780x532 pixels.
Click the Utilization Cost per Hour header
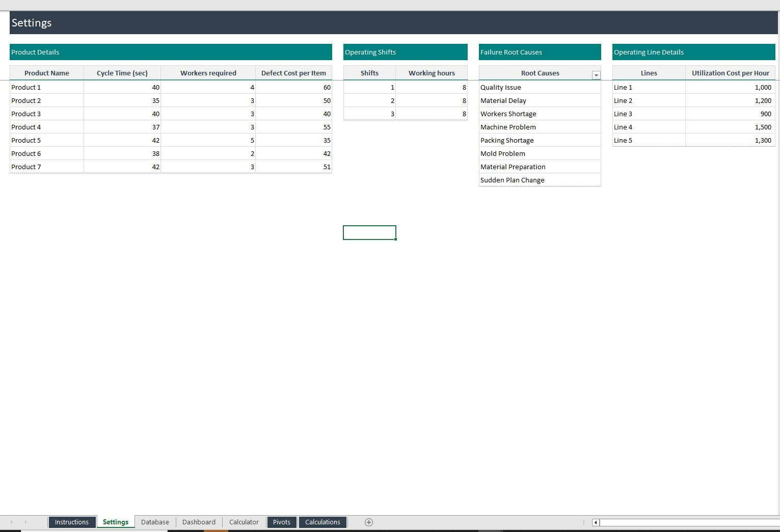730,72
